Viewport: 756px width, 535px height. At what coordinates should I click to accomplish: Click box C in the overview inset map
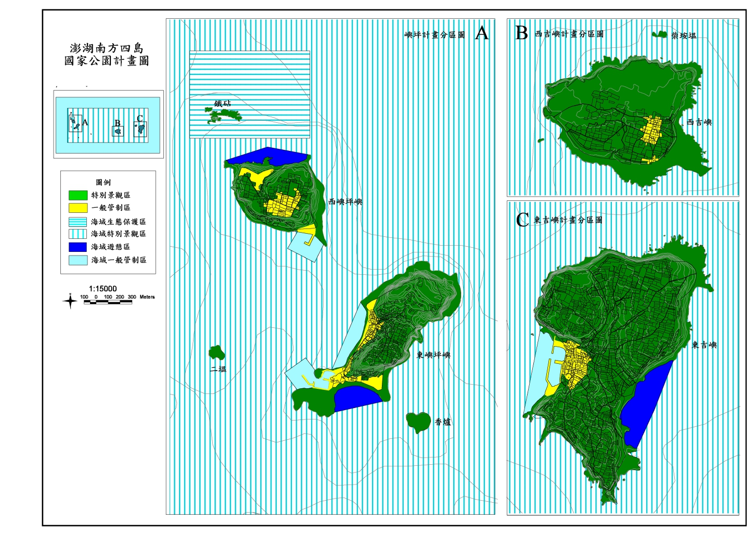pos(140,129)
